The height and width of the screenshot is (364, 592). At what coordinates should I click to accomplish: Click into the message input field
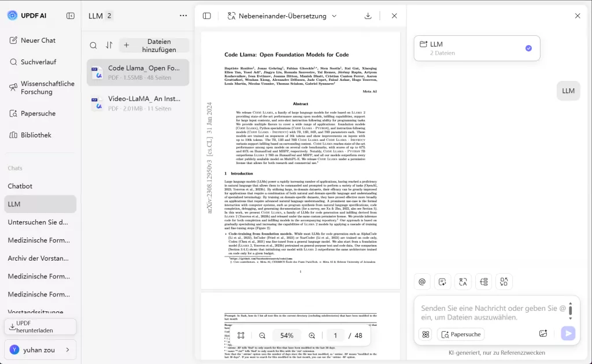(x=493, y=313)
